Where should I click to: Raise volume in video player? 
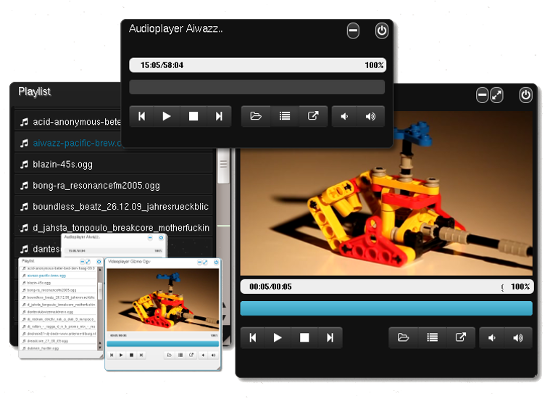point(518,338)
